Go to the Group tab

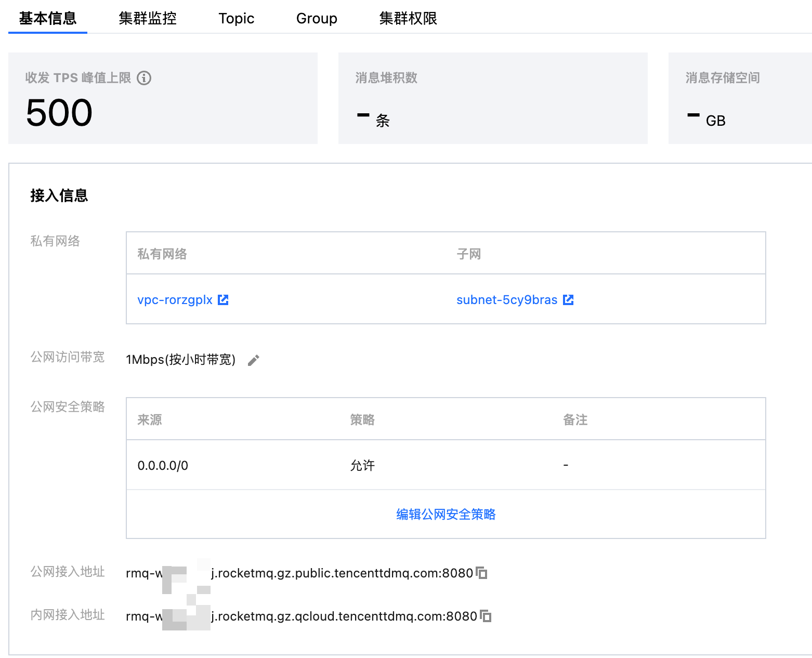317,19
